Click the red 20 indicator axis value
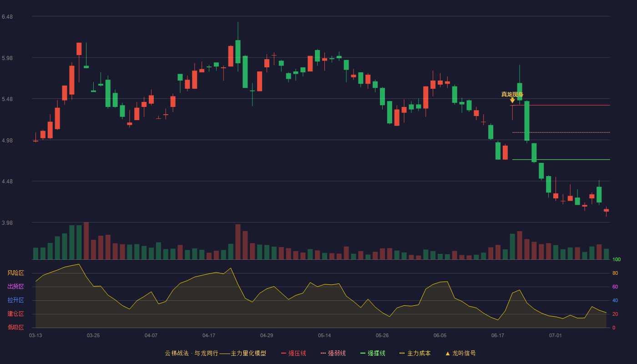This screenshot has height=364, width=637. point(615,314)
